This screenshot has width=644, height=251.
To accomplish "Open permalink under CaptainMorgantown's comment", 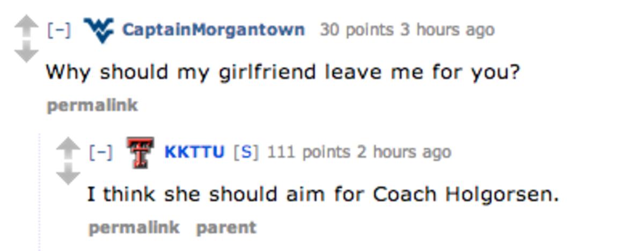I will coord(92,105).
